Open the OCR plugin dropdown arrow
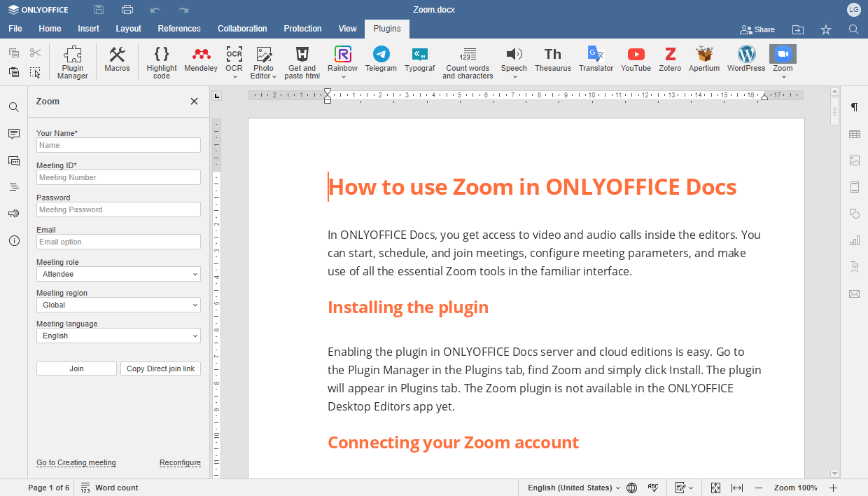Viewport: 868px width, 496px height. (234, 77)
